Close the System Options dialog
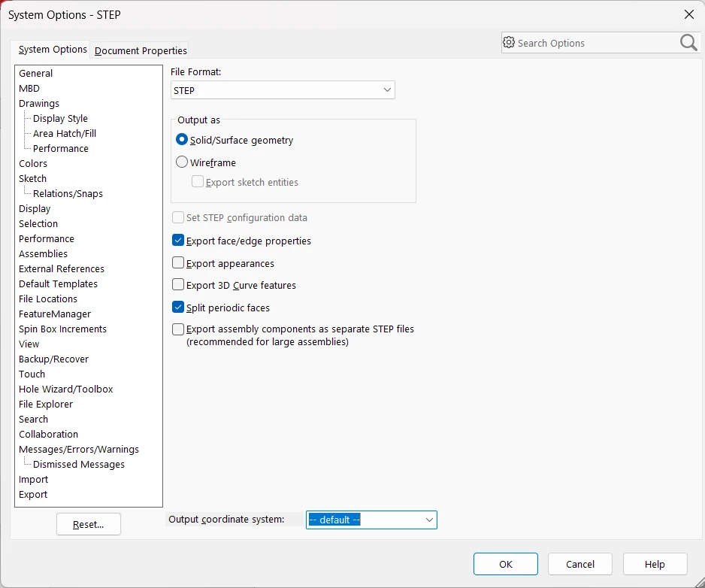Viewport: 705px width, 588px height. [x=688, y=14]
